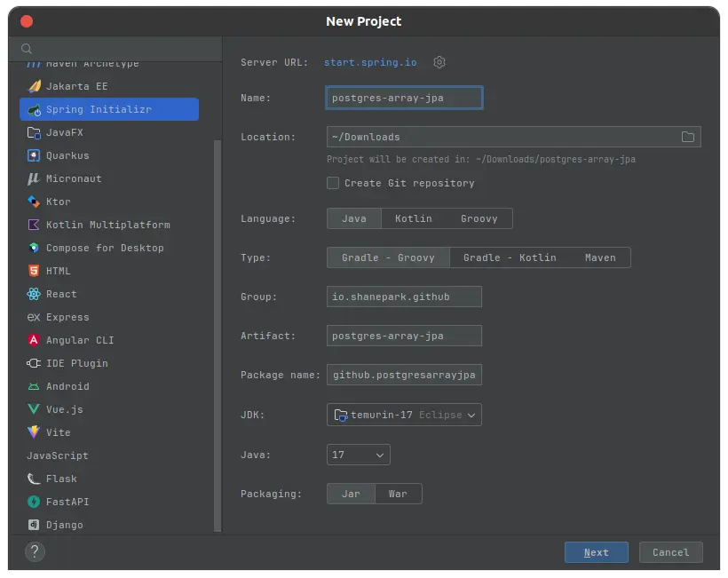Click the Spring Initializr icon

click(x=34, y=109)
